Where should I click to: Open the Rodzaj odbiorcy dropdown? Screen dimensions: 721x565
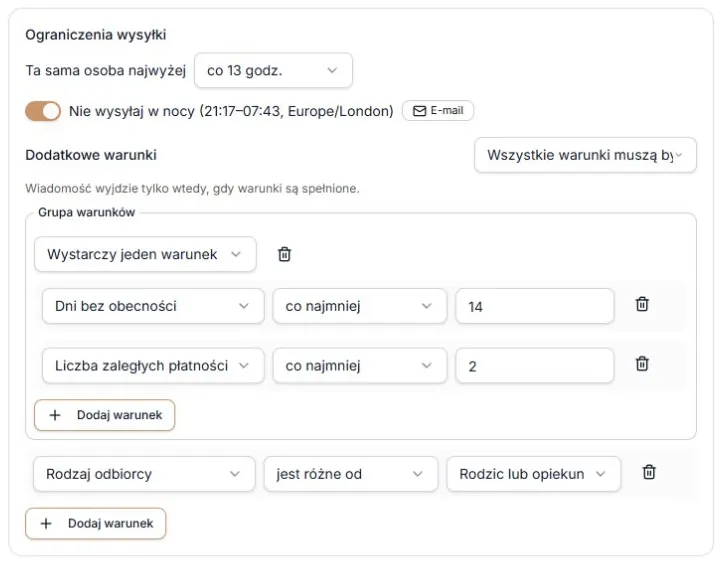(144, 474)
